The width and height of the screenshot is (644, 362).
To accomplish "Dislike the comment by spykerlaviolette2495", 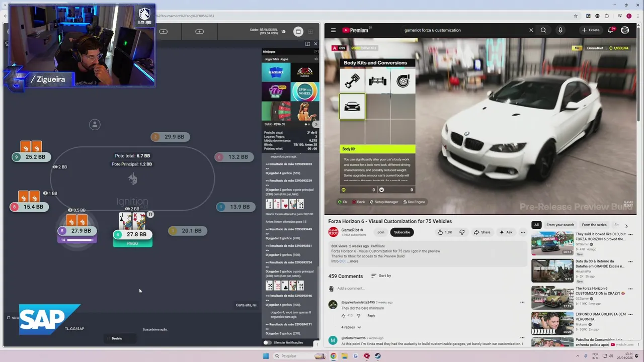I will 358,316.
